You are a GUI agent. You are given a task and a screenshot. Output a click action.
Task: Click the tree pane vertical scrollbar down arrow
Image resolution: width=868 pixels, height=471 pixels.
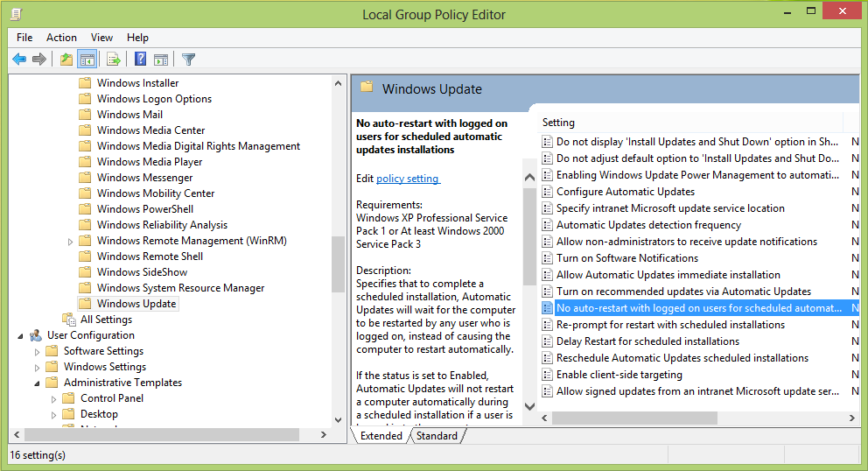coord(339,418)
